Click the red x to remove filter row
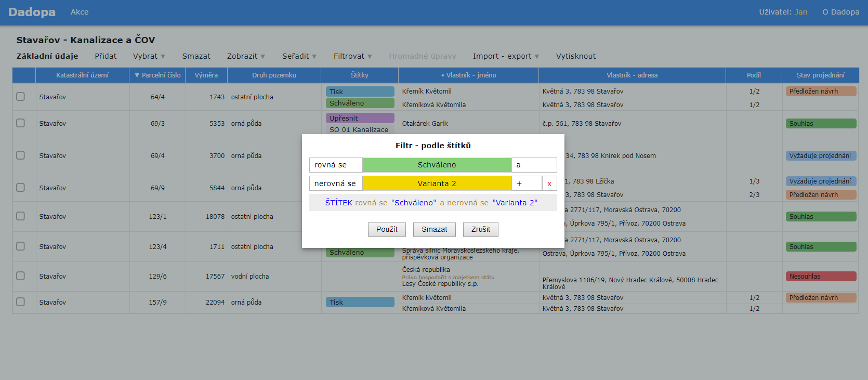 [549, 184]
